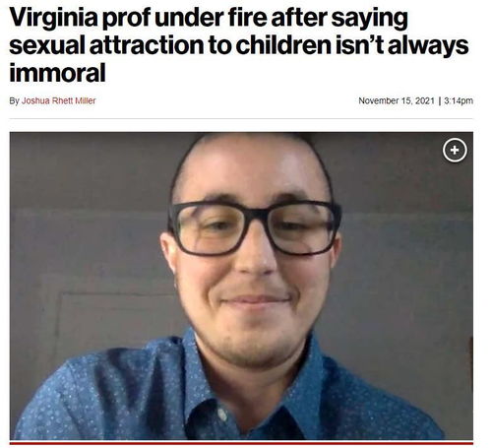
Task: Click the article headline's first line
Action: click(x=209, y=19)
